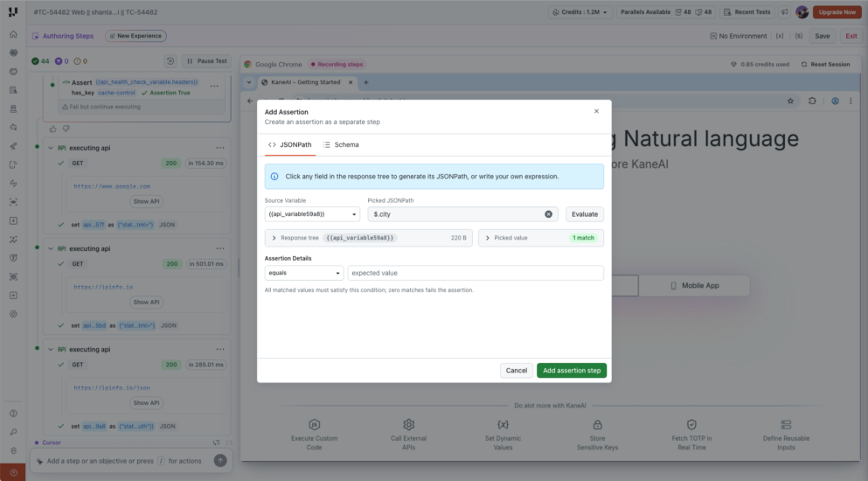Click Add assertion step button

572,371
